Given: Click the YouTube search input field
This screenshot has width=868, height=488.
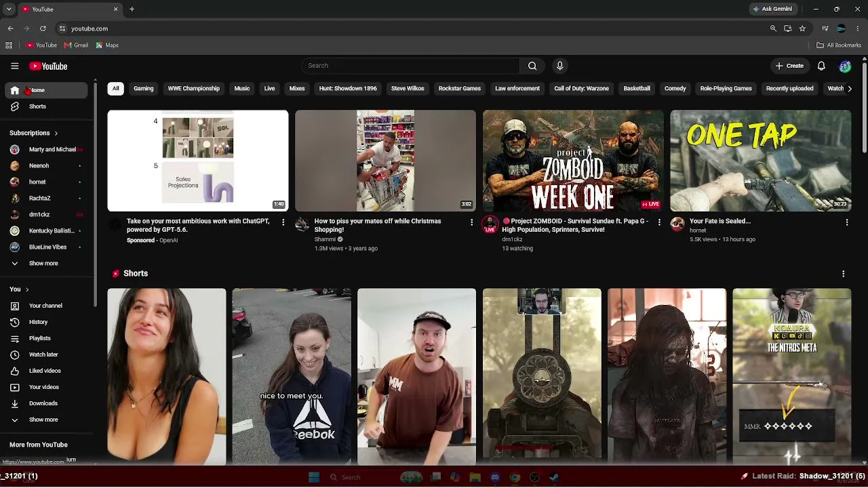Looking at the screenshot, I should tap(411, 66).
